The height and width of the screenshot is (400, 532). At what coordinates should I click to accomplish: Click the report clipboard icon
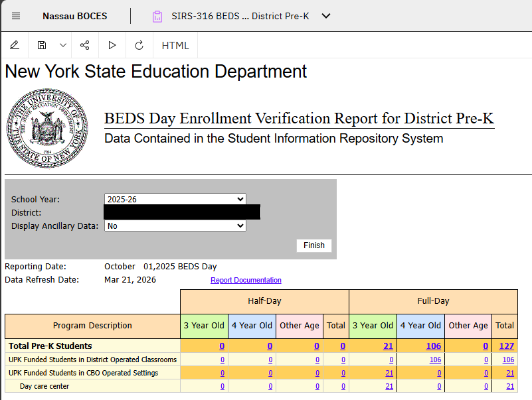[157, 17]
